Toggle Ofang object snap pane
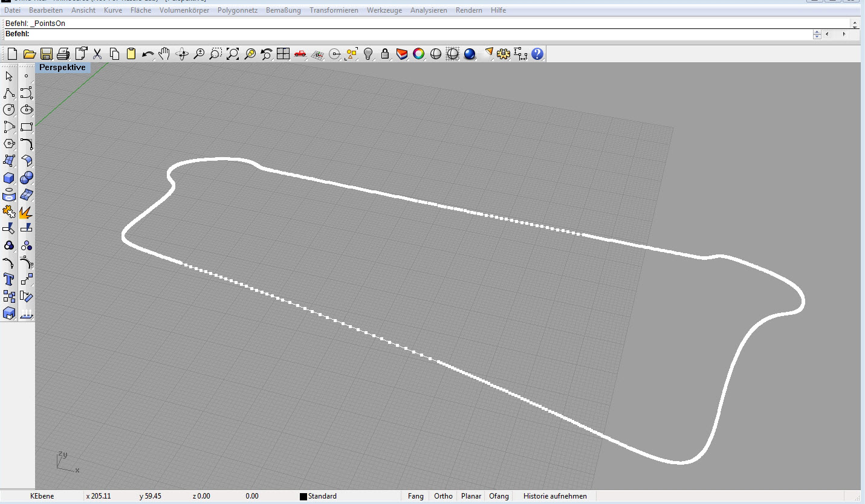865x504 pixels. tap(499, 496)
